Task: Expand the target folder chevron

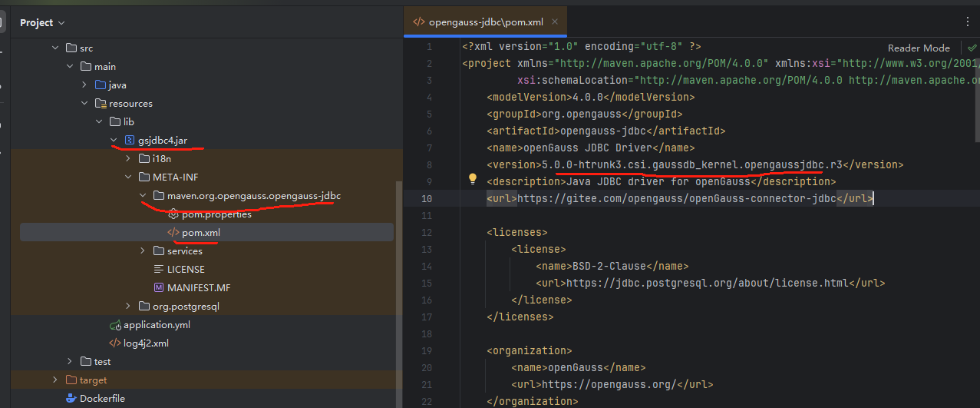Action: (55, 380)
